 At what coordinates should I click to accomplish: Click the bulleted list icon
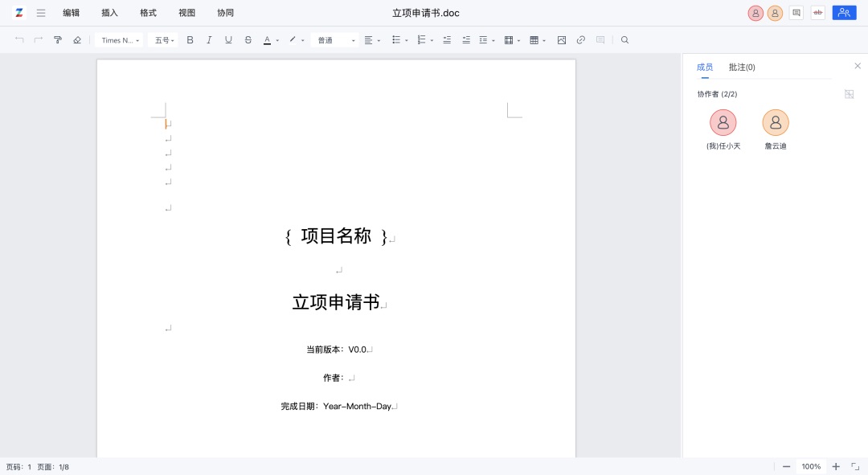pyautogui.click(x=396, y=40)
